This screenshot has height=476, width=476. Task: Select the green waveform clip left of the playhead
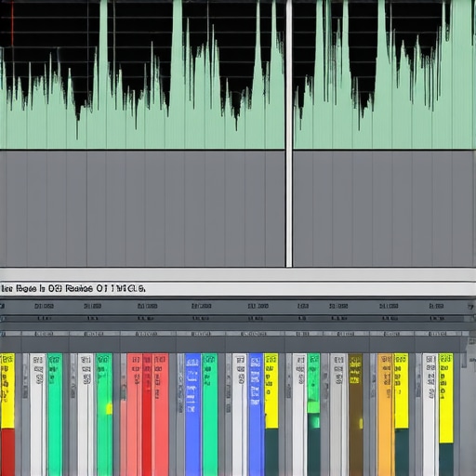tap(142, 74)
